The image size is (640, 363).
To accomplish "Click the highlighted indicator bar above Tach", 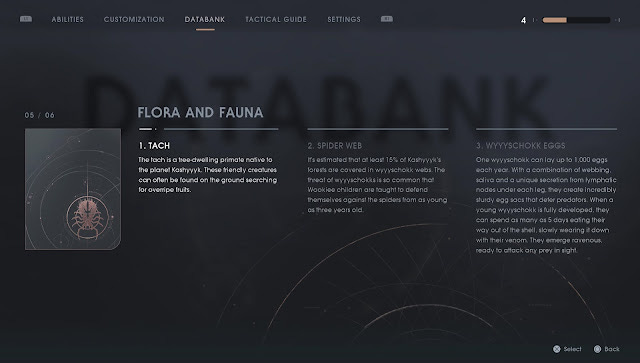I will 145,129.
